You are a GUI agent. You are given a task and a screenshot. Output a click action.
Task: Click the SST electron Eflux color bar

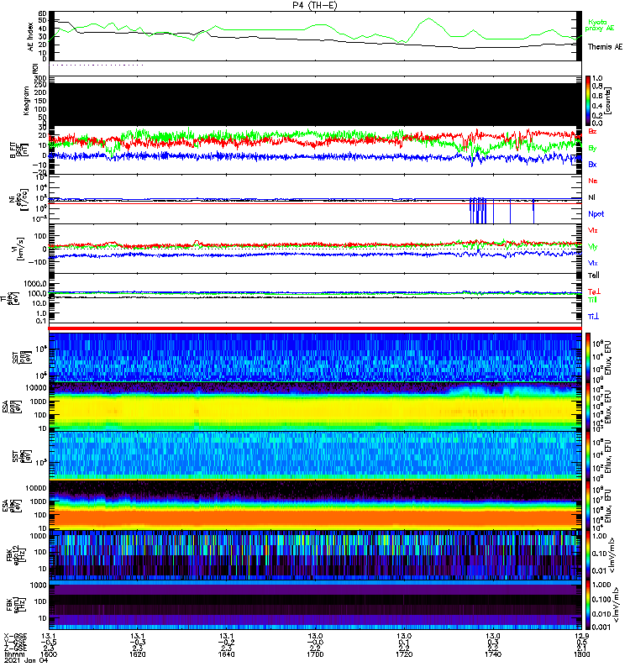coord(588,456)
